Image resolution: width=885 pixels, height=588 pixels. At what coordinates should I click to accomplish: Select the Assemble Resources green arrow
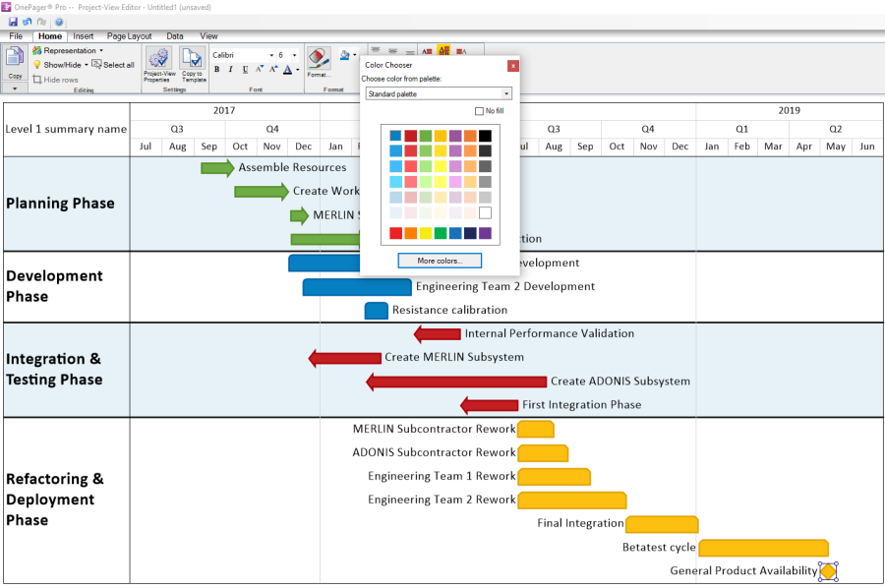(x=217, y=168)
